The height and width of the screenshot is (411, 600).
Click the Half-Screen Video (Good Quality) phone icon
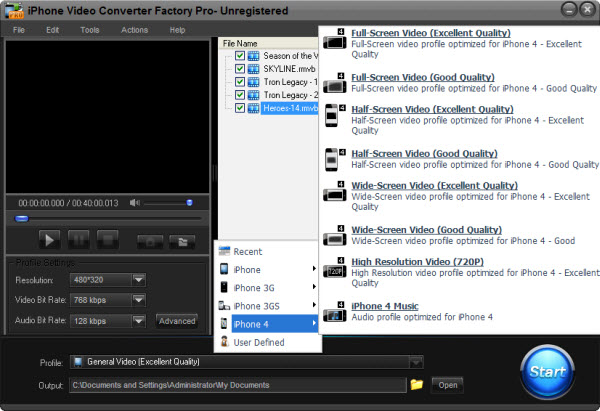click(334, 160)
